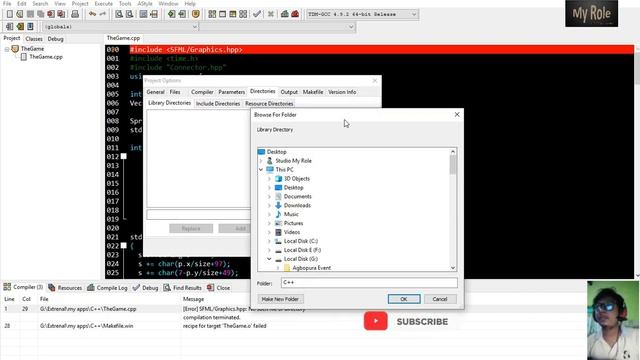
Task: Collapse the code fold at line 022
Action: 124,246
